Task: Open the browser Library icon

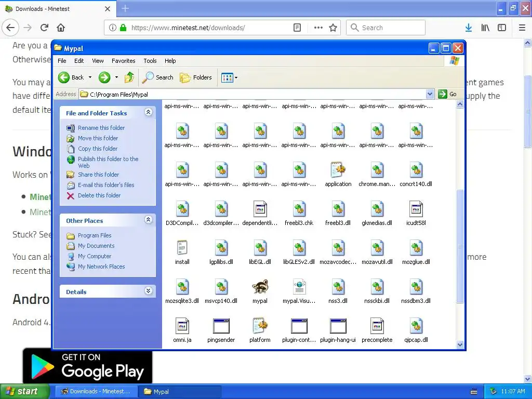Action: click(x=485, y=28)
